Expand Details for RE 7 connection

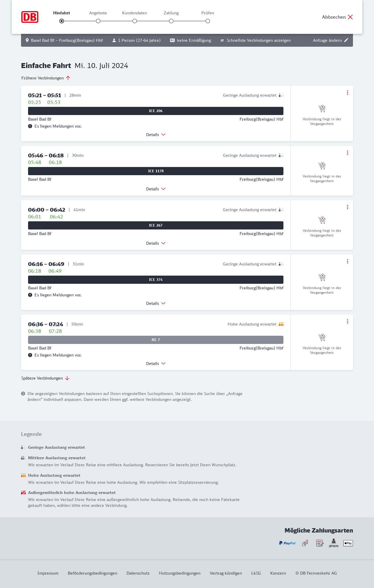pos(156,363)
